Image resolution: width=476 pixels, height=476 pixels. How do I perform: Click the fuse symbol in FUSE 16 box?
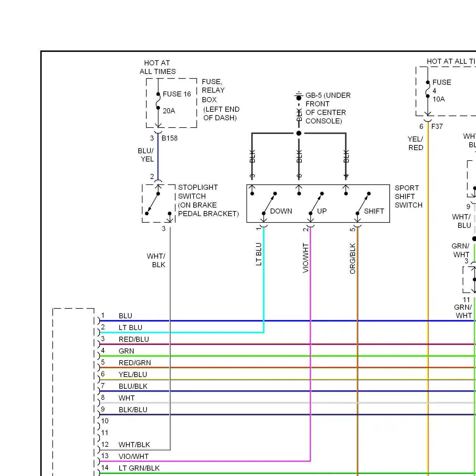pyautogui.click(x=158, y=101)
